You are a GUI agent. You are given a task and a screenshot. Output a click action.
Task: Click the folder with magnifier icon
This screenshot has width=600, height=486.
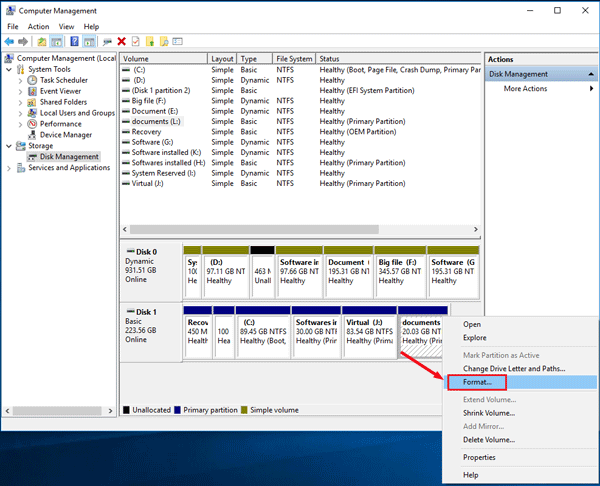point(164,41)
